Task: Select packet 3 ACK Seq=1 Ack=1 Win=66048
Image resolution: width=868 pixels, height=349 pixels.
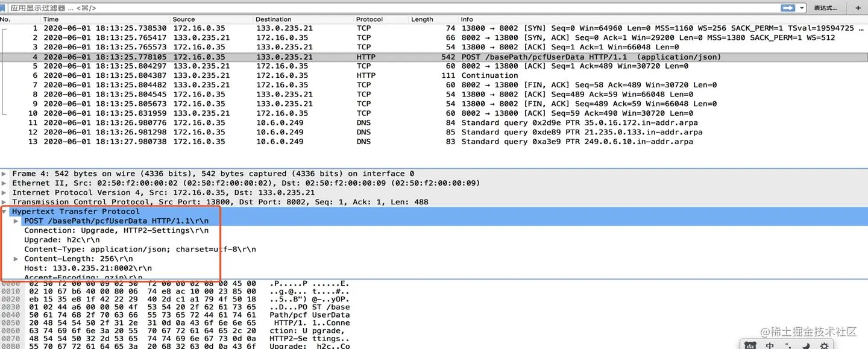Action: click(434, 47)
